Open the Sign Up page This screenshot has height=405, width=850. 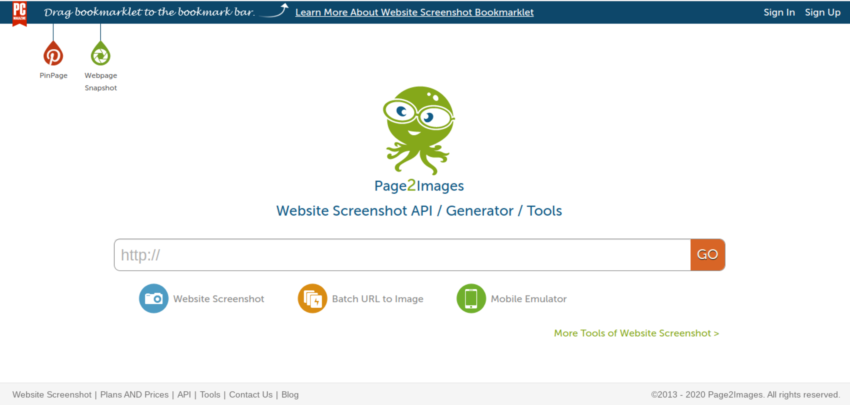822,13
